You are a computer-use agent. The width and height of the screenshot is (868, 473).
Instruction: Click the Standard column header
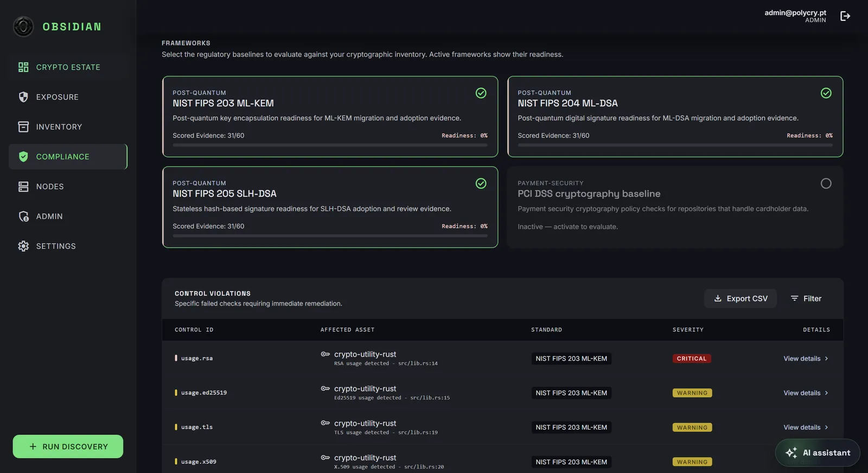coord(547,330)
